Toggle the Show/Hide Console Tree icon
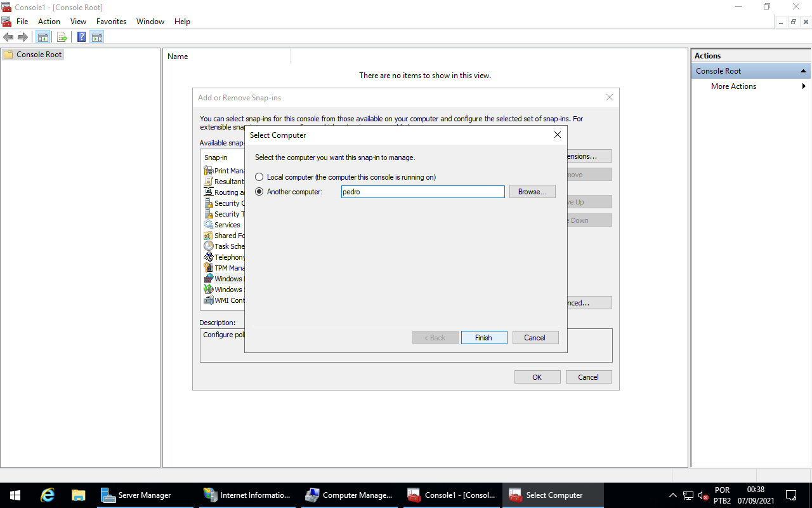The width and height of the screenshot is (812, 508). pos(43,37)
